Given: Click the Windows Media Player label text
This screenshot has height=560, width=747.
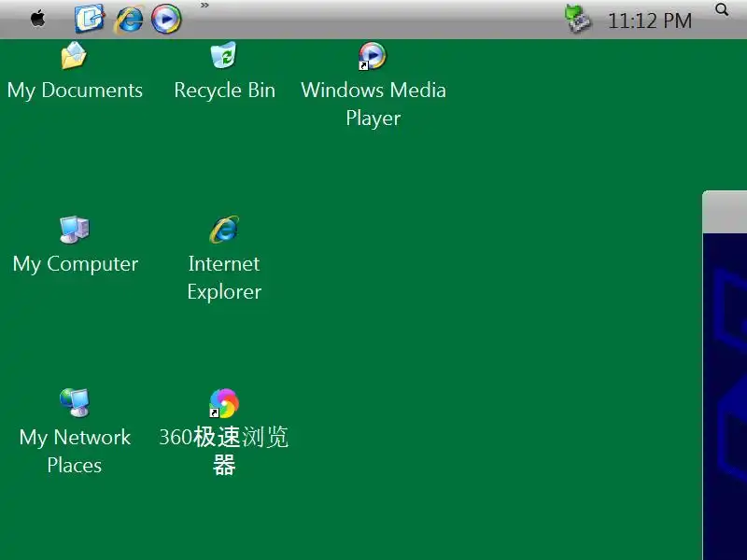Looking at the screenshot, I should click(373, 105).
